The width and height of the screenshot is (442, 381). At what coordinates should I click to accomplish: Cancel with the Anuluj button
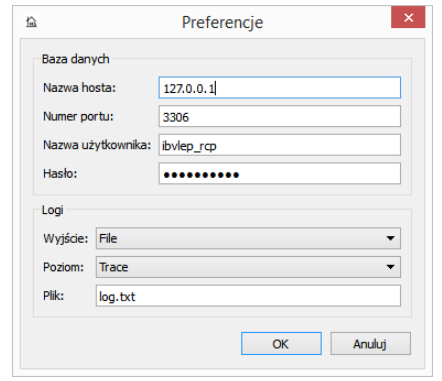[x=370, y=344]
